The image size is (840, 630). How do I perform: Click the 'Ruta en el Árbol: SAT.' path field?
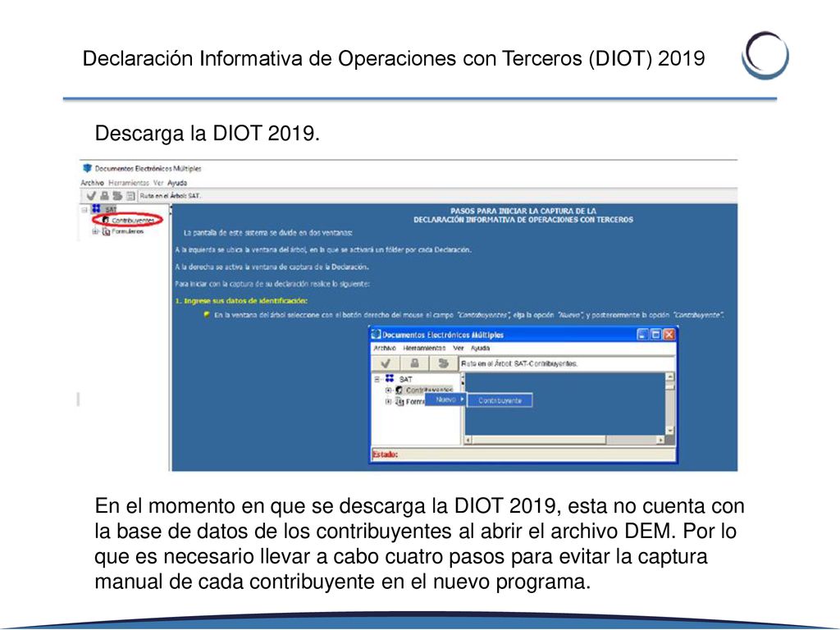coord(438,196)
